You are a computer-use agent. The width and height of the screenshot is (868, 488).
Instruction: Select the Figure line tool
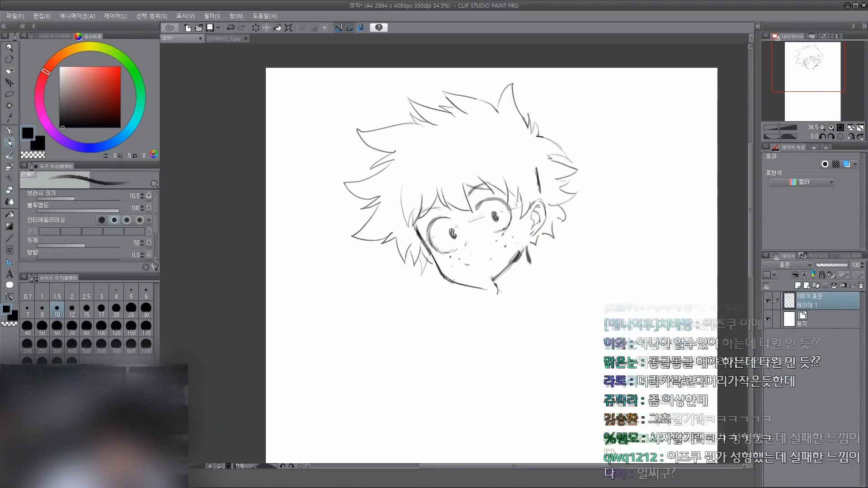pyautogui.click(x=9, y=238)
